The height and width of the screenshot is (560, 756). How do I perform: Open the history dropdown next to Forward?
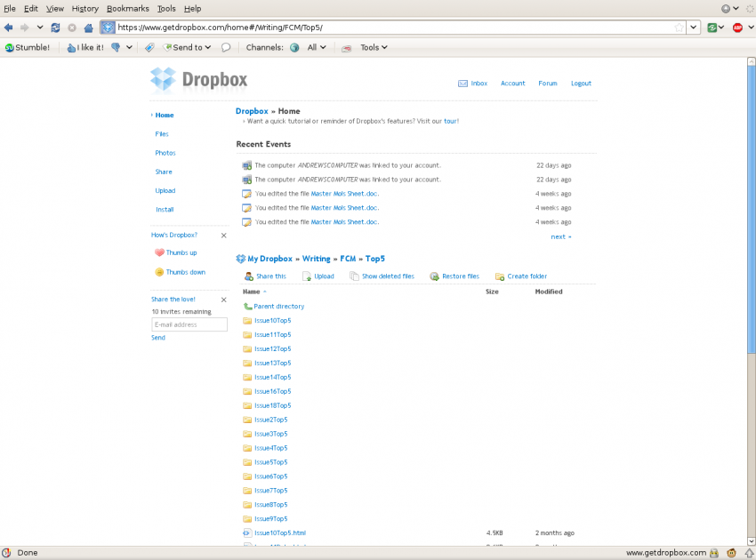click(x=40, y=28)
